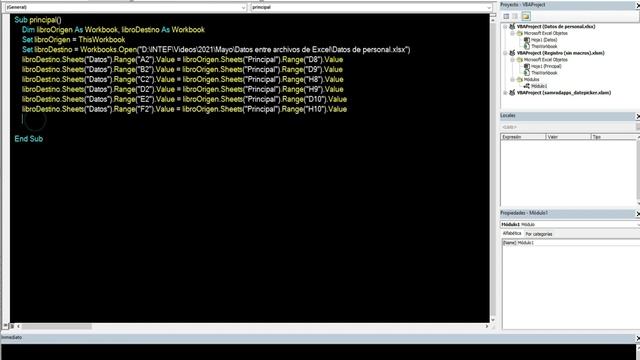This screenshot has width=640, height=360.
Task: Click the Tipo column header in Locales
Action: pos(614,137)
